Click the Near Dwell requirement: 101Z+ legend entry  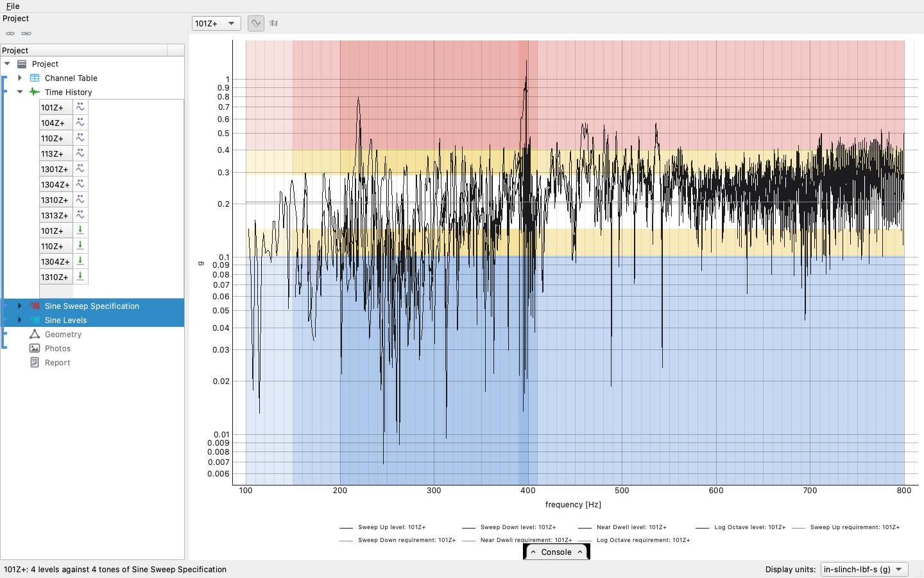pyautogui.click(x=517, y=540)
